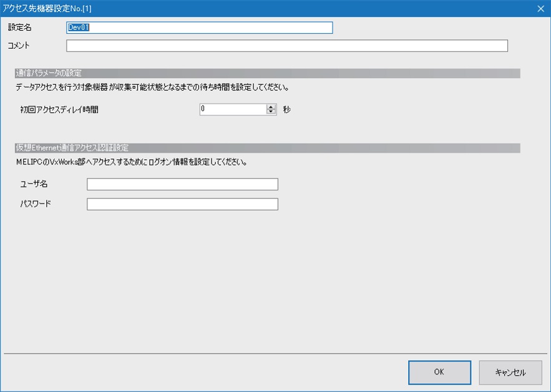Viewport: 551px width, 392px height.
Task: Click the 設定名 field containing Dev01
Action: coord(199,27)
